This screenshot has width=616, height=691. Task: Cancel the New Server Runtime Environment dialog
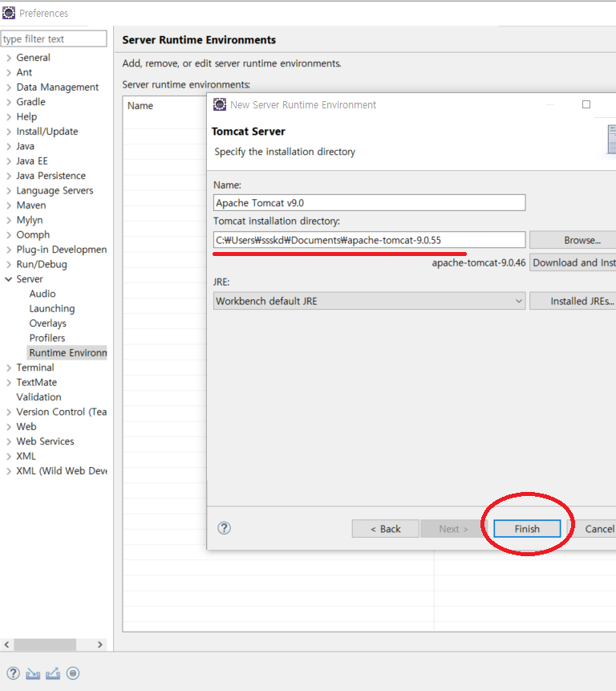coord(595,528)
